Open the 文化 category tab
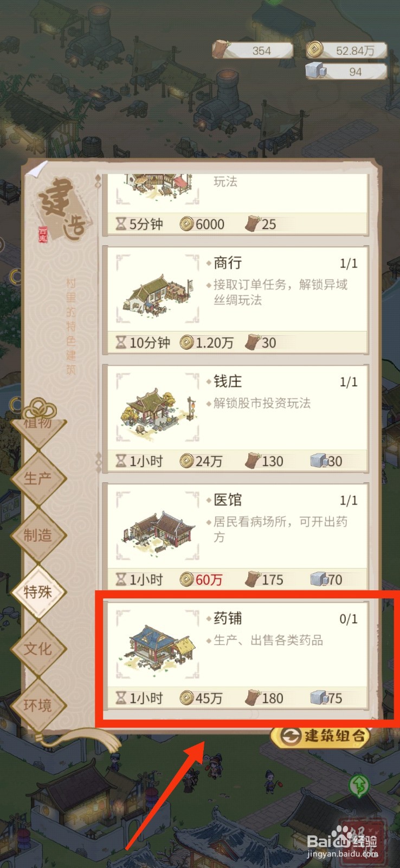This screenshot has width=400, height=868. click(x=37, y=649)
